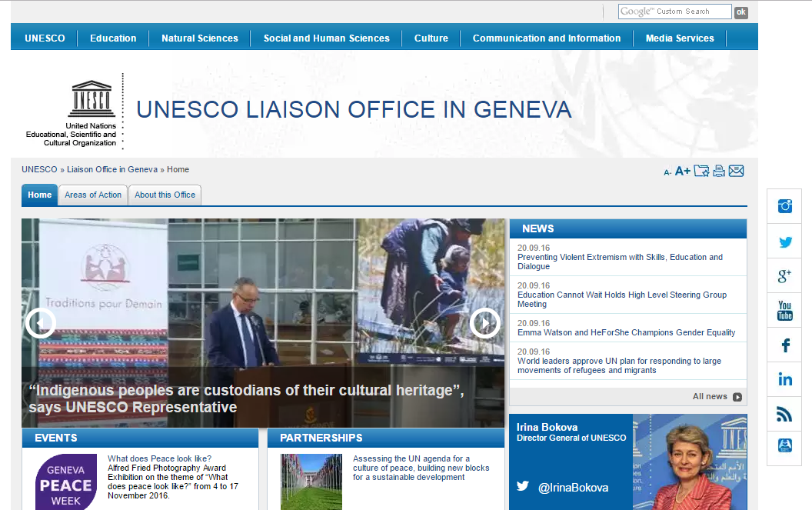Open the Assessing the UN agenda partnership article
This screenshot has height=510, width=812.
coord(421,468)
